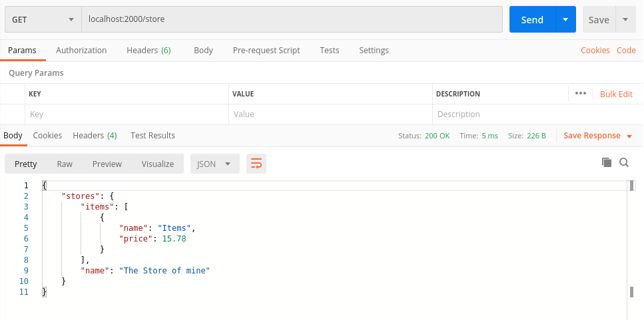Screen dimensions: 644x320
Task: Click the Query Params heading
Action: 36,73
